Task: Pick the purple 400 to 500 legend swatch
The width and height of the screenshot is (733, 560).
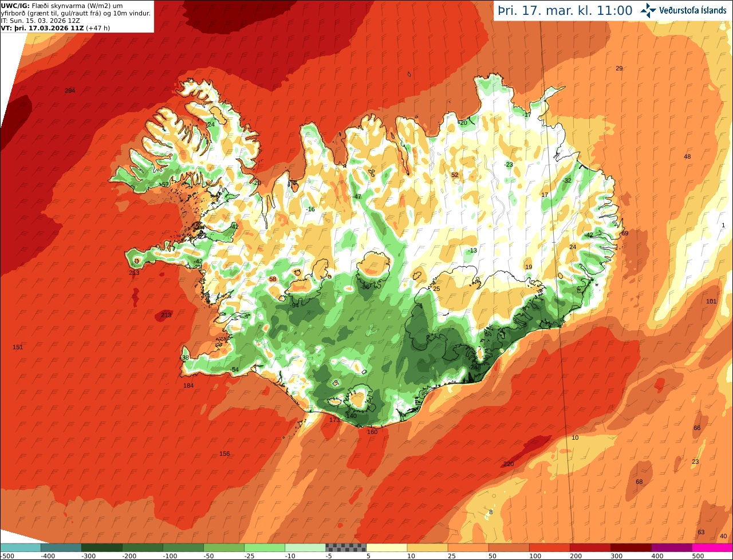Action: coord(671,547)
